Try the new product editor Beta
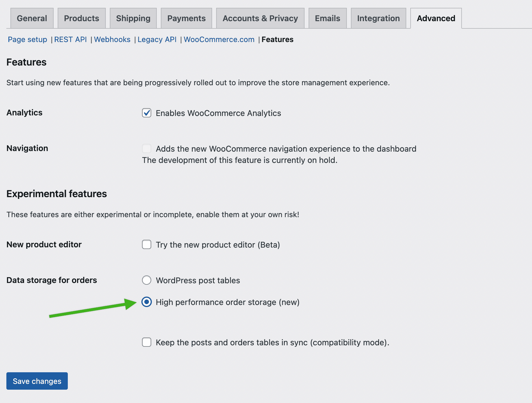 (147, 244)
